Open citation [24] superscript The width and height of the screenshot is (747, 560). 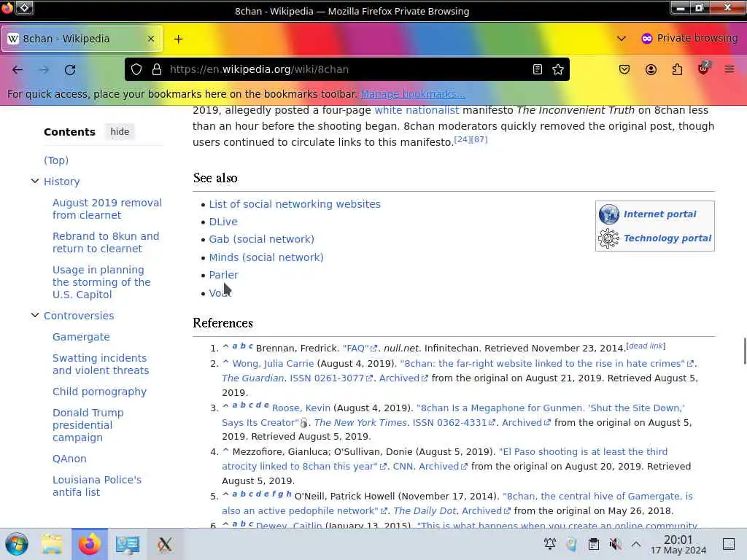(462, 139)
